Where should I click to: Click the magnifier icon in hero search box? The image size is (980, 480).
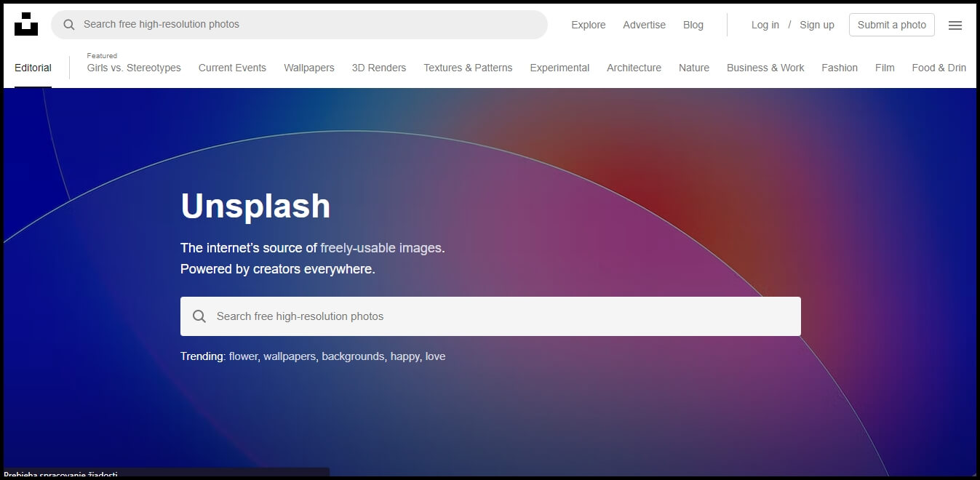tap(199, 316)
